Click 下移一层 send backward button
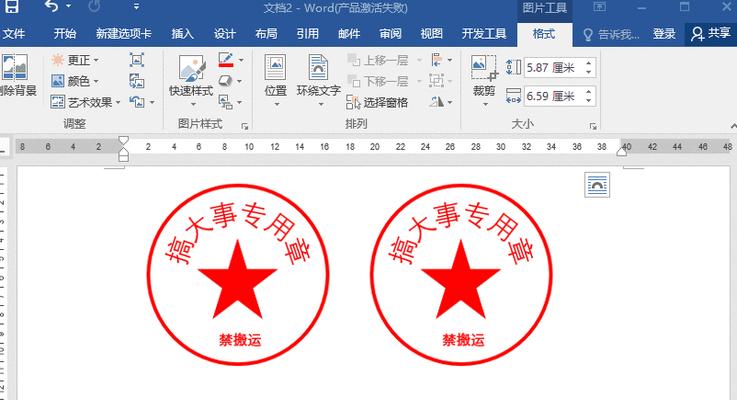737x400 pixels. coord(378,81)
